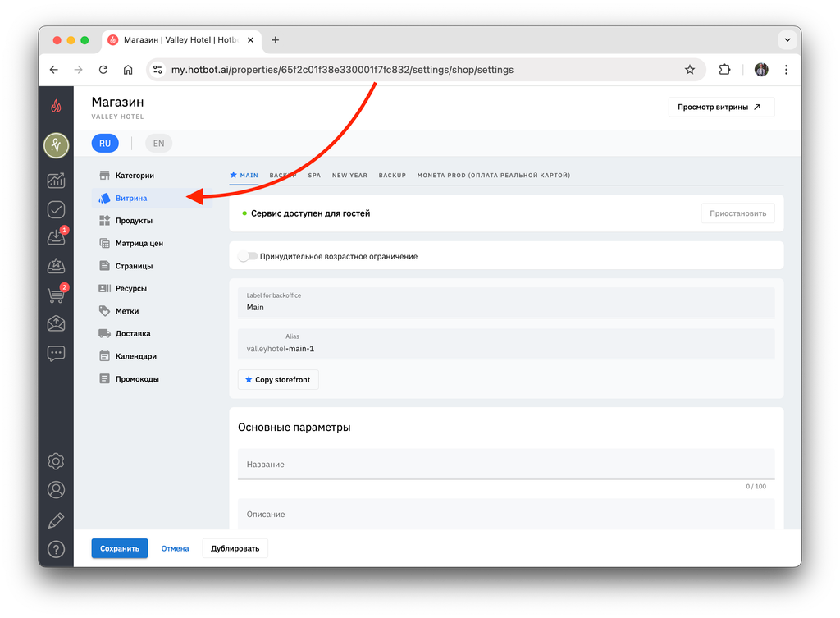Click the Copy storefront button
Screen dimensions: 840x618
[x=278, y=379]
